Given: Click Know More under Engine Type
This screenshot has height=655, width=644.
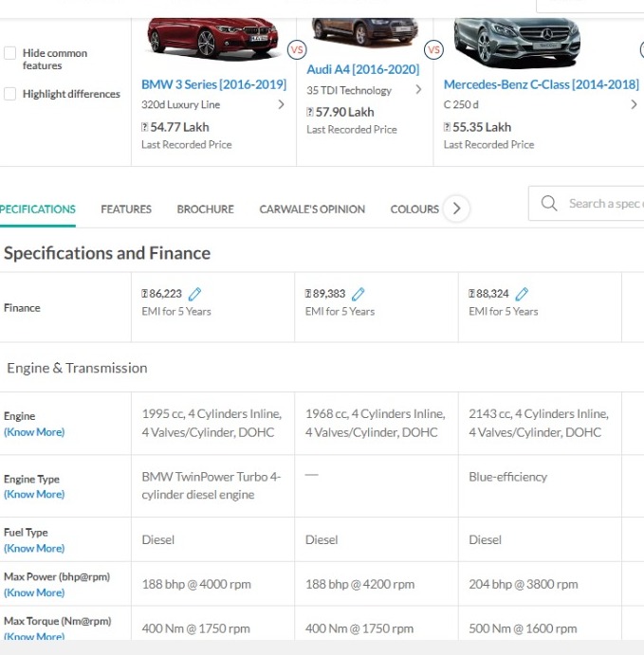Looking at the screenshot, I should pos(34,494).
